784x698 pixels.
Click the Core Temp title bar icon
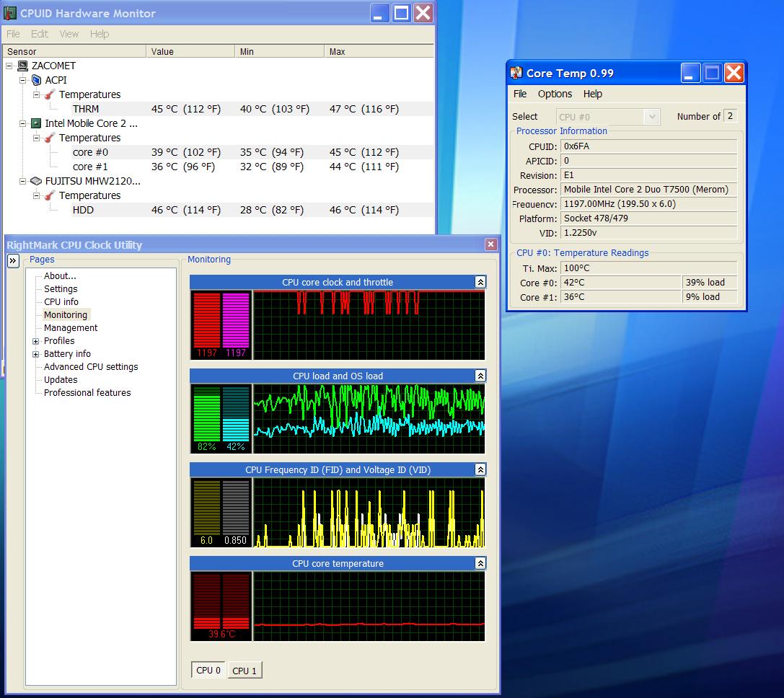coord(516,73)
